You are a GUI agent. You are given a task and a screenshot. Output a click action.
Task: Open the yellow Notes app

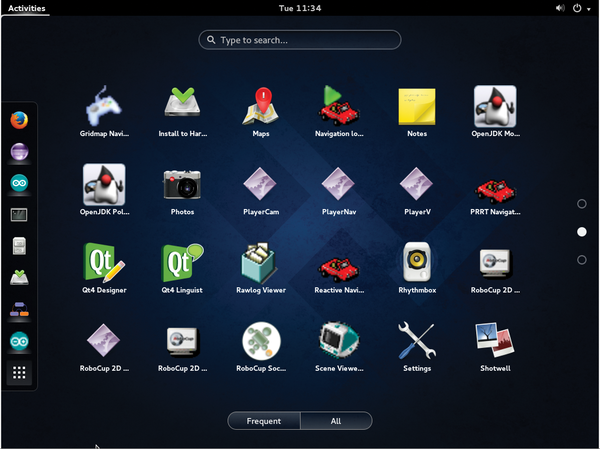tap(417, 111)
